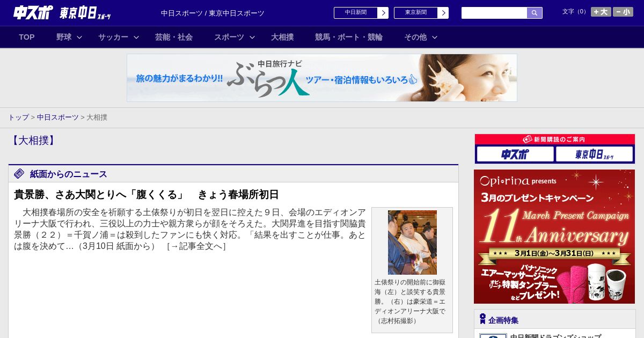Screen dimensions: 644x338
Task: Open the 東京新聞 link button
Action: tap(416, 13)
